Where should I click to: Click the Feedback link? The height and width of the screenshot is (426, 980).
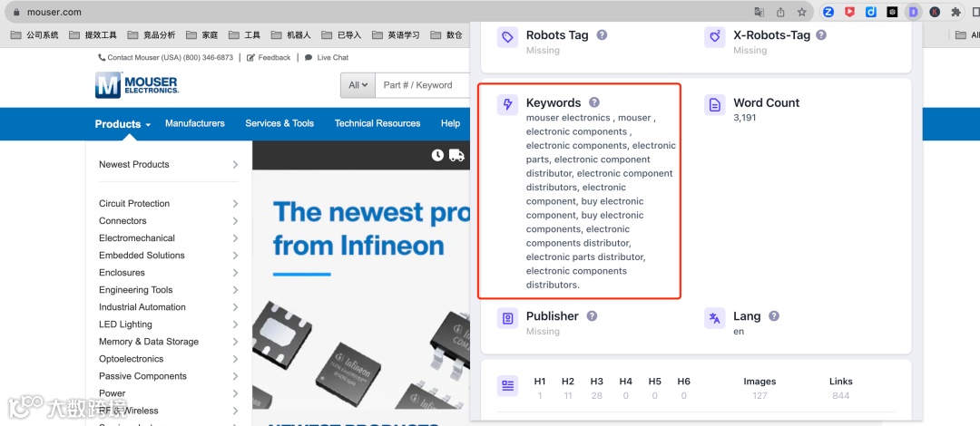[269, 57]
